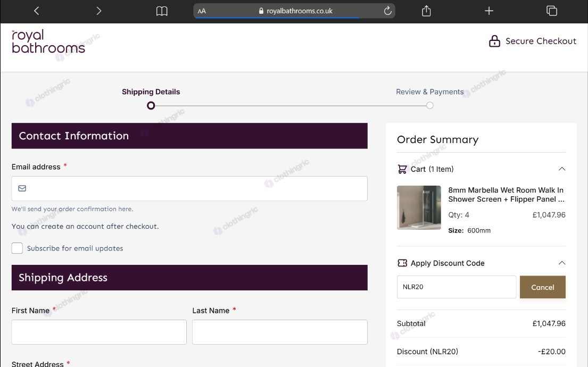
Task: Reload the page with the refresh icon
Action: (x=387, y=11)
